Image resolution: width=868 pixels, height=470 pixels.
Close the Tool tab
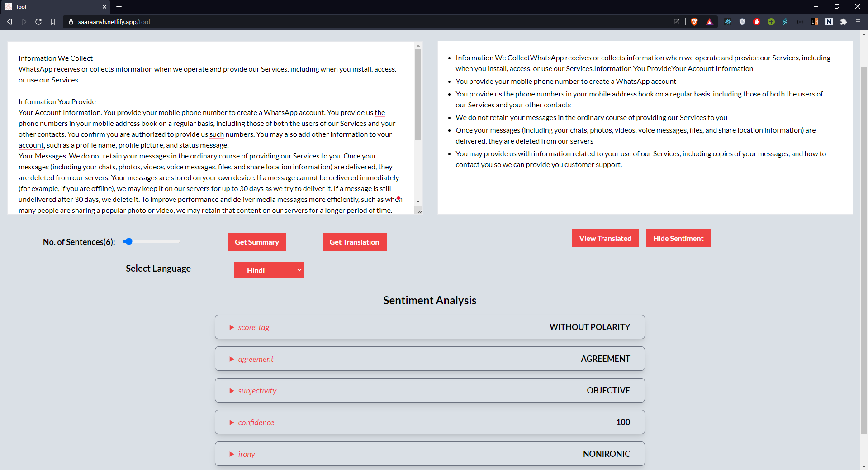pos(104,7)
